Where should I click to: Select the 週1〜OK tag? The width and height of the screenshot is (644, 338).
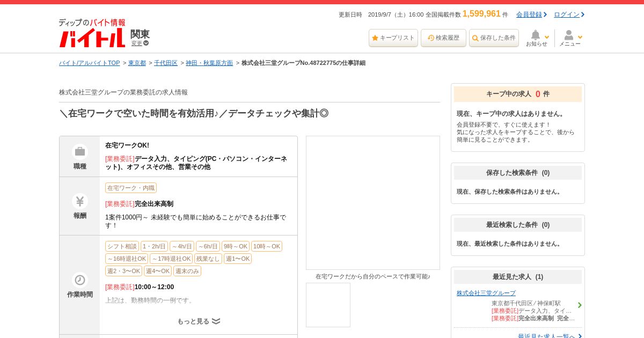(x=238, y=259)
